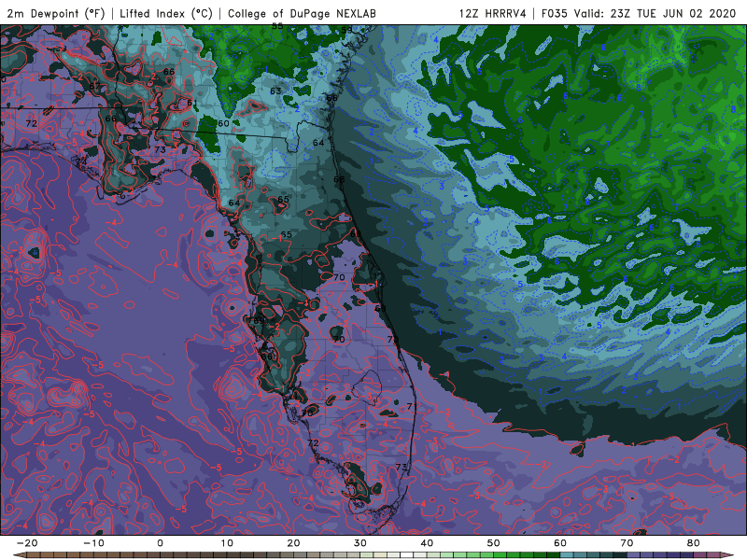Click 'College of DuPage NEXLAB' header text
Viewport: 747px width, 560px height.
pos(302,13)
